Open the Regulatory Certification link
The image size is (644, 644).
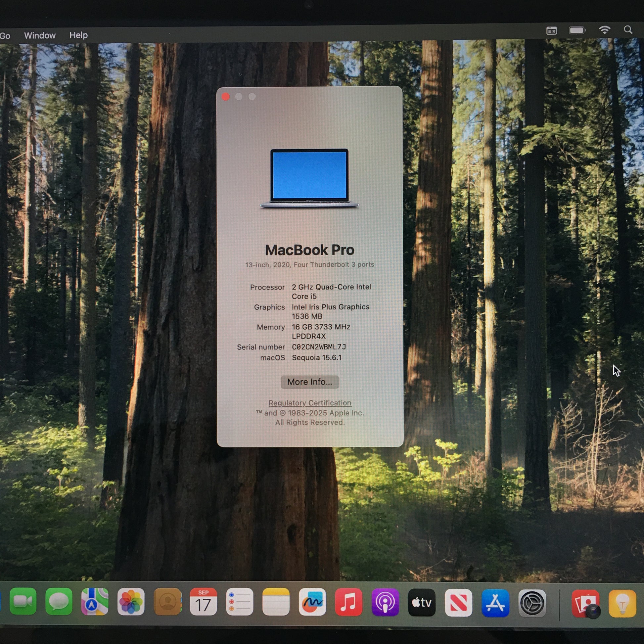(310, 403)
